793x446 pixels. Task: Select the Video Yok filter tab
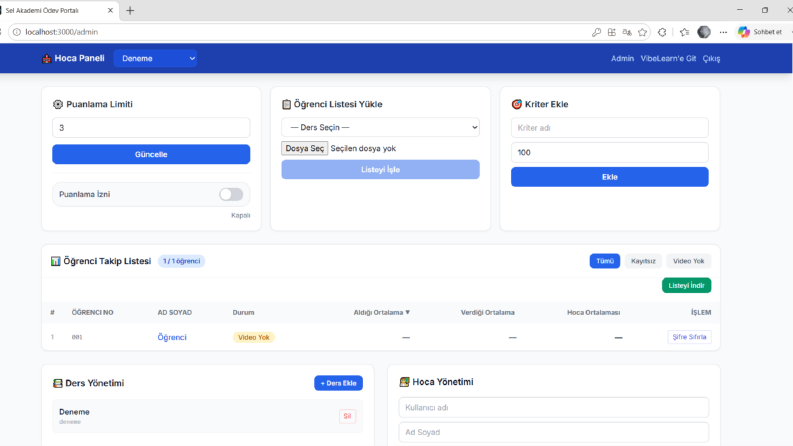pos(688,261)
